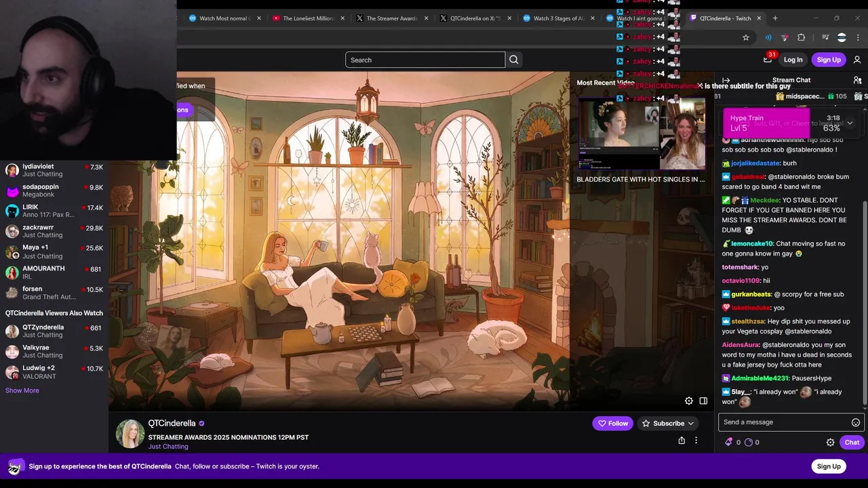Open the emote picker in message box
This screenshot has width=868, height=488.
tap(856, 422)
